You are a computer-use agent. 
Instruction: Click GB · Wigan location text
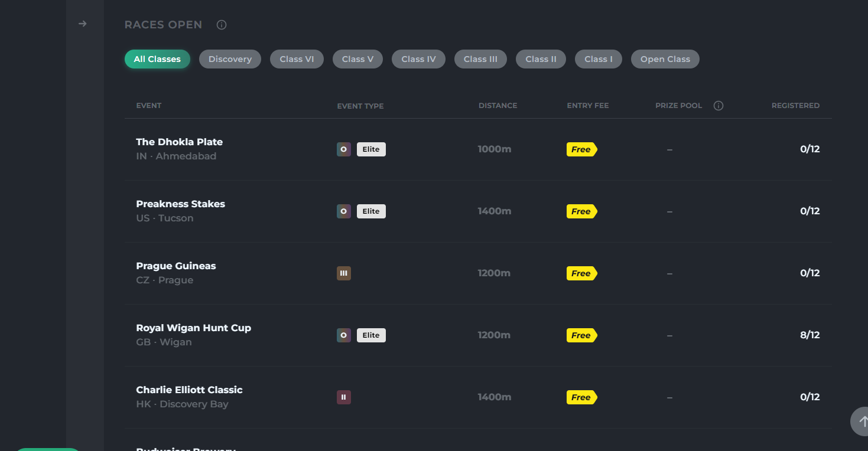pyautogui.click(x=164, y=342)
